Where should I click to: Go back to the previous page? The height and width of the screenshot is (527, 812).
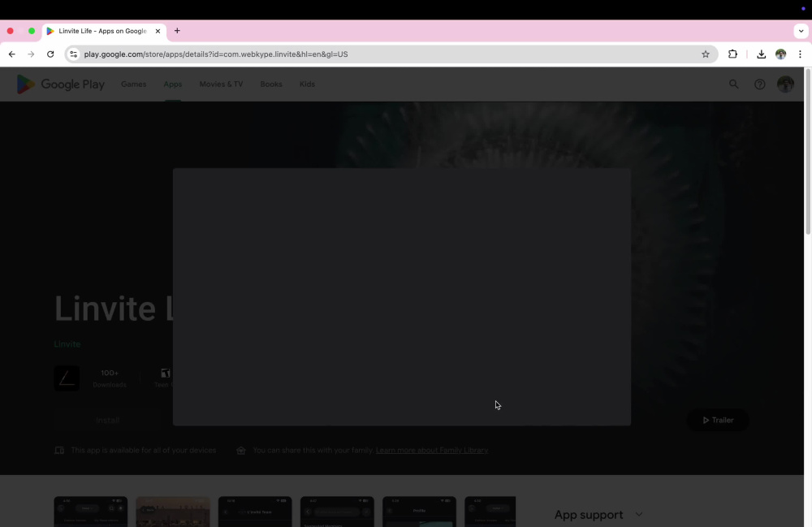[12, 54]
